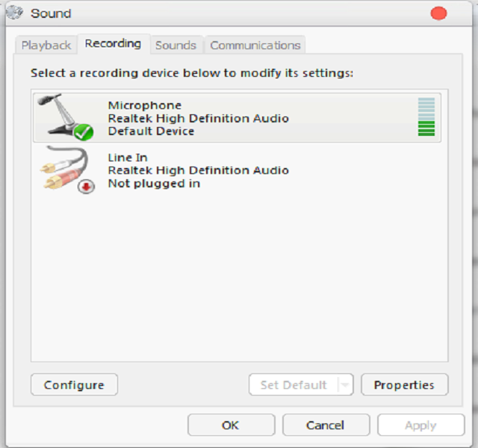Click the green checkmark default-device badge
The image size is (478, 448).
pyautogui.click(x=84, y=133)
